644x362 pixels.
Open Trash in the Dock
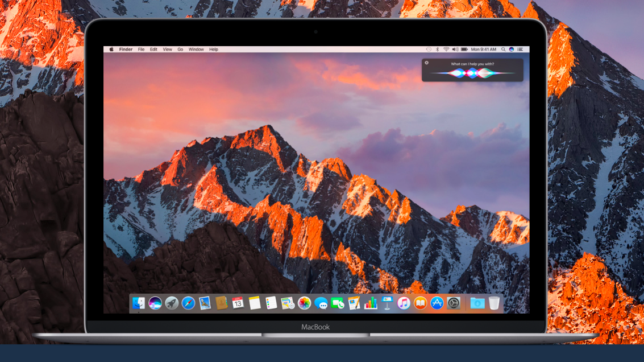[x=494, y=303]
